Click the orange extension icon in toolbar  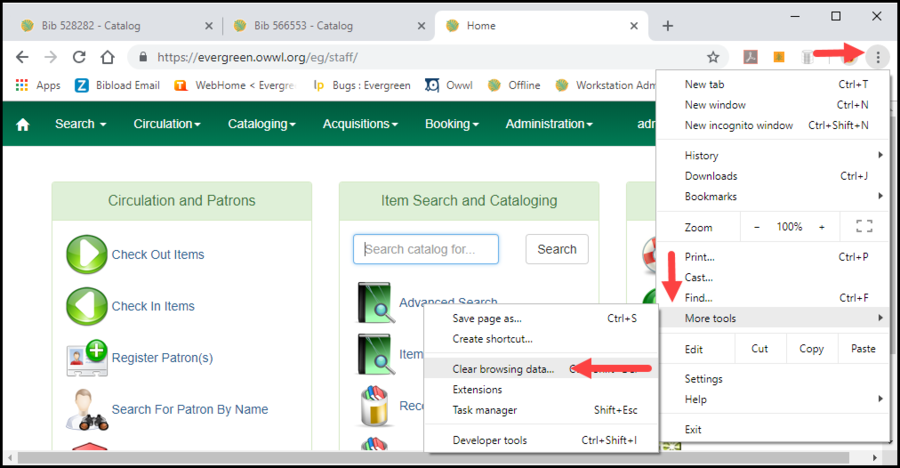pyautogui.click(x=779, y=57)
